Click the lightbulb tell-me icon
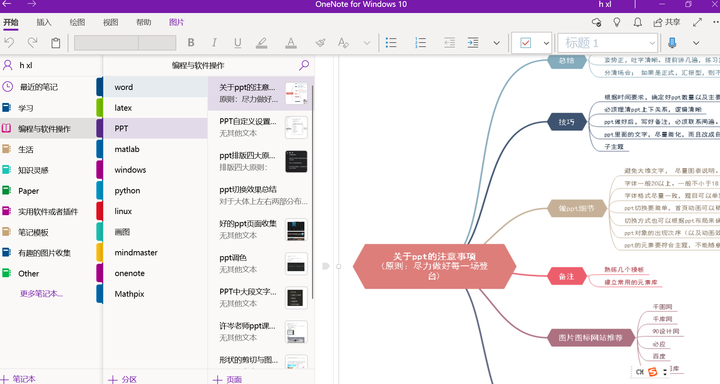720x384 pixels. pyautogui.click(x=617, y=22)
